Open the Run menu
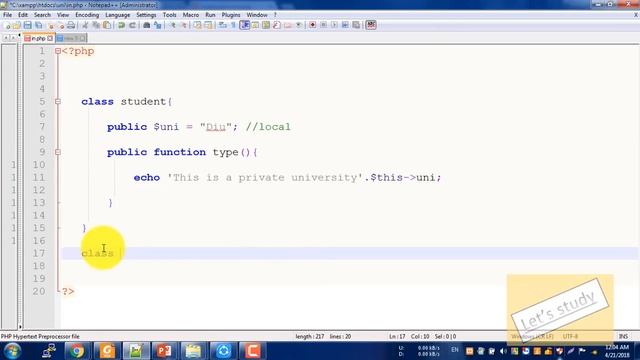Viewport: 640px width, 360px height. [x=210, y=15]
